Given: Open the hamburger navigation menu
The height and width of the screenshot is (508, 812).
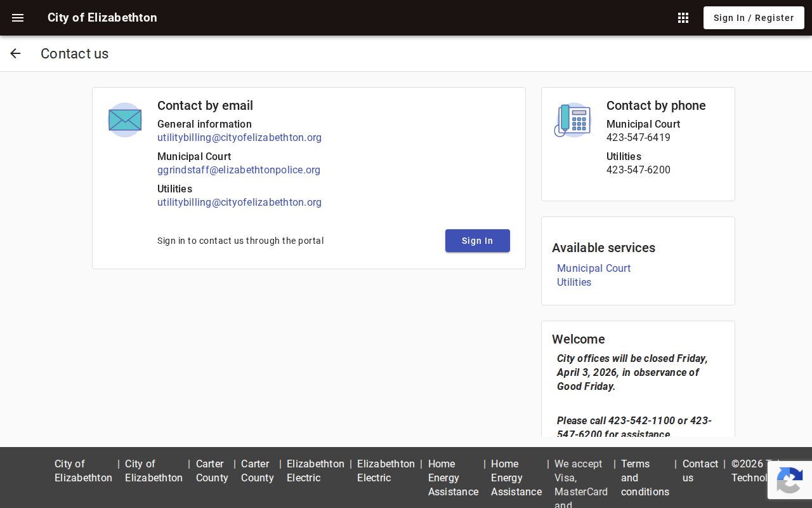Looking at the screenshot, I should coord(18,18).
